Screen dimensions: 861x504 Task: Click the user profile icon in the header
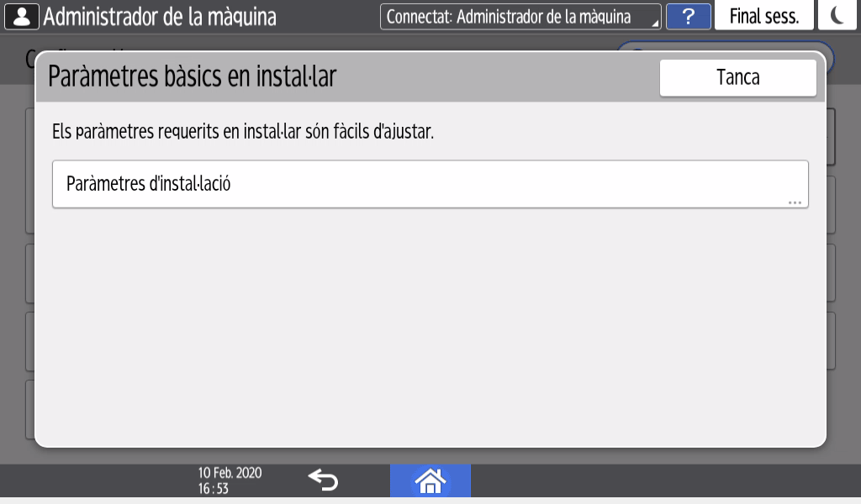coord(21,17)
